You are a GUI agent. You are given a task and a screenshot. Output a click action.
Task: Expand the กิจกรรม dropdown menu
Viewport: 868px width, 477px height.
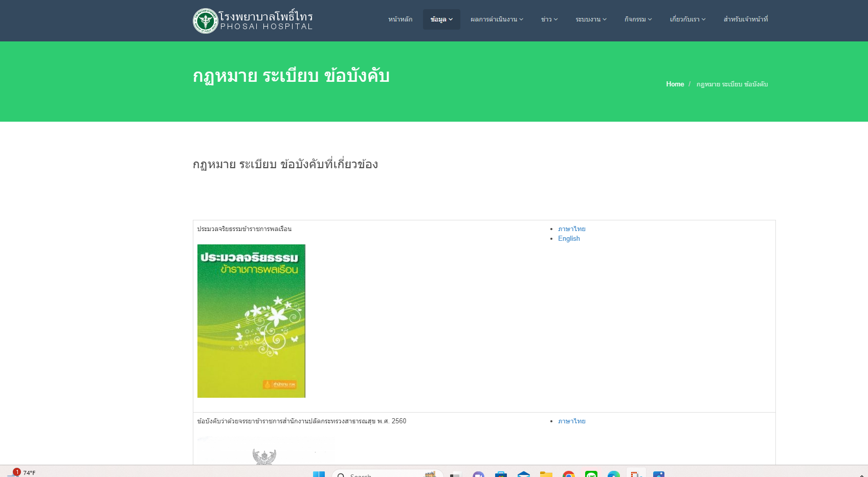[x=638, y=19]
